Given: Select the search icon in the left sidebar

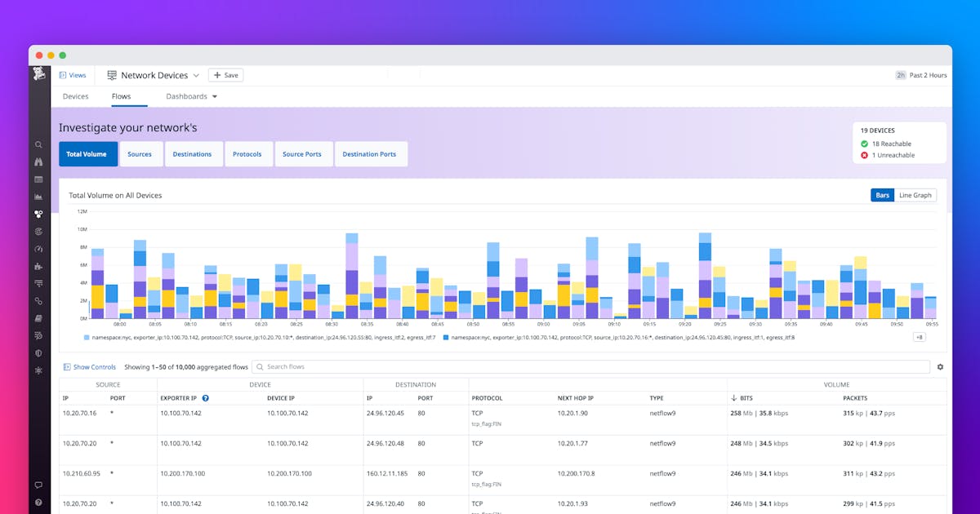Looking at the screenshot, I should (38, 144).
